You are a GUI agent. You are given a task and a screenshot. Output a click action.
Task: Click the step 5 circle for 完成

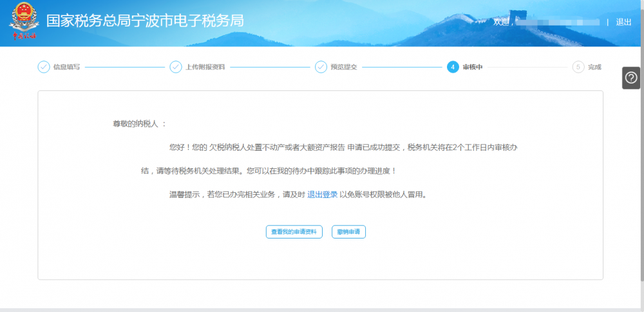pyautogui.click(x=578, y=67)
